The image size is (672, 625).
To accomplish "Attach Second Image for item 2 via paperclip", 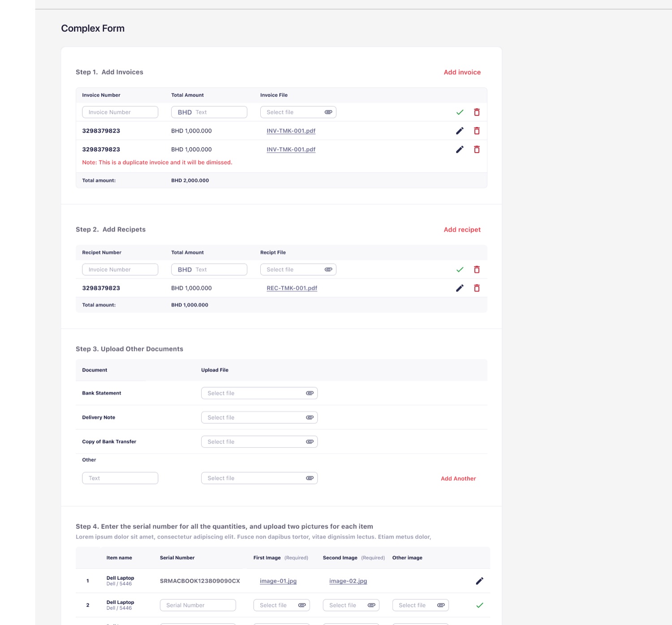I will click(371, 605).
